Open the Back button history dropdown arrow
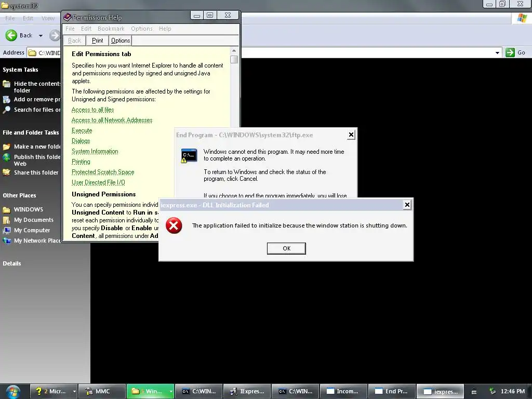Screen dimensions: 532x399 pos(41,36)
